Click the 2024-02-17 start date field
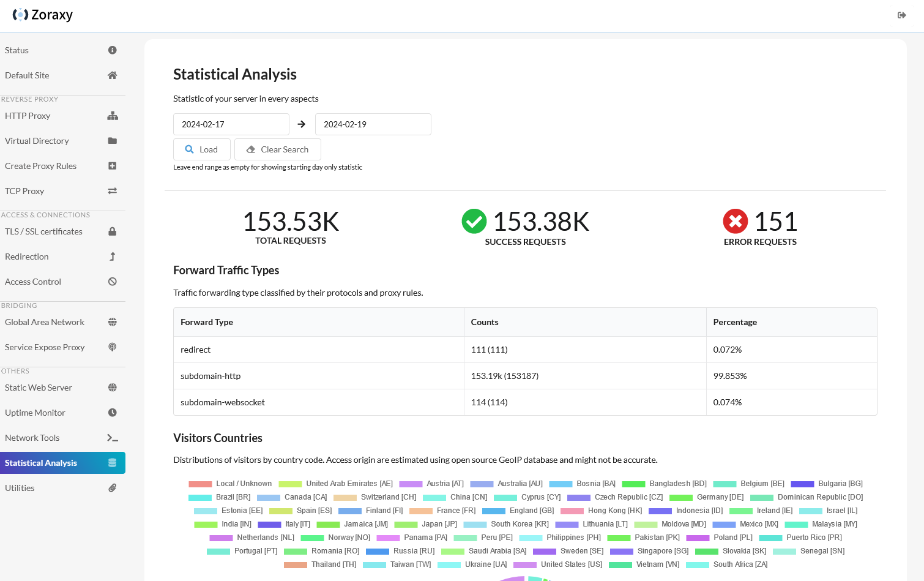Image resolution: width=924 pixels, height=581 pixels. [231, 124]
